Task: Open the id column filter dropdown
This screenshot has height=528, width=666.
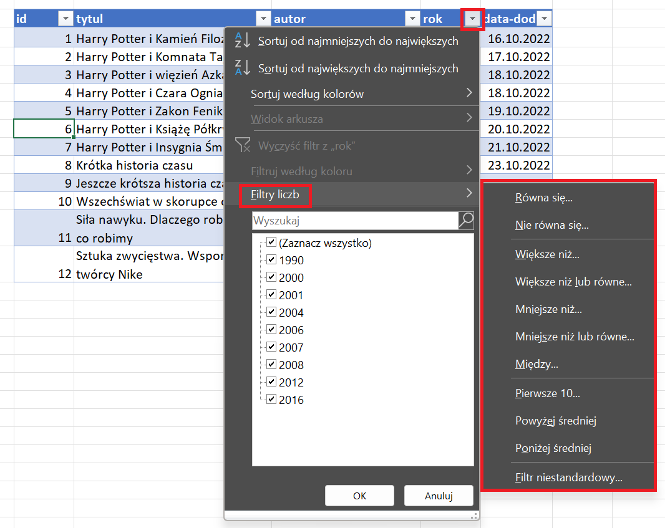Action: pyautogui.click(x=65, y=18)
